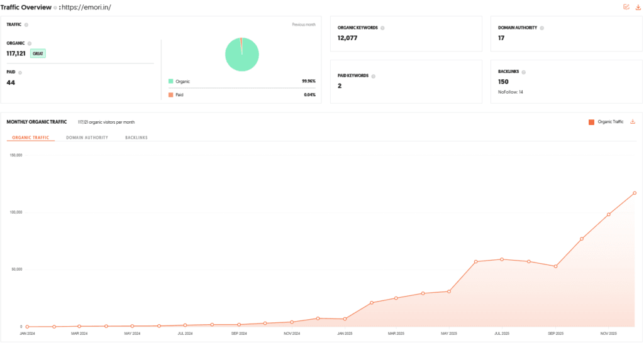Click the paid keywords value 2
Viewport: 644px width, 343px height.
pyautogui.click(x=340, y=85)
